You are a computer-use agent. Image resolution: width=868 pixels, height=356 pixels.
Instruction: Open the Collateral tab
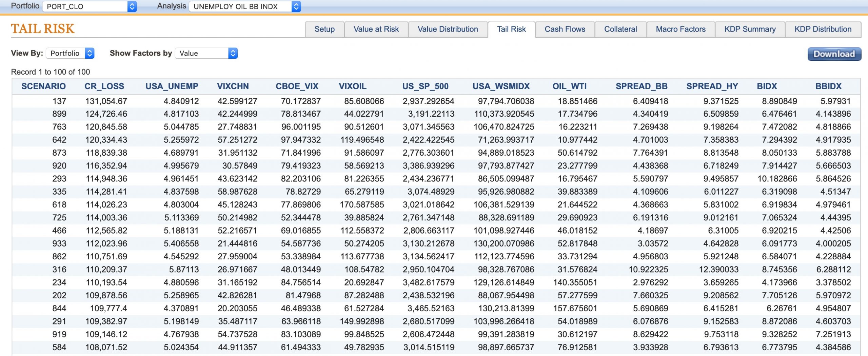click(x=620, y=29)
